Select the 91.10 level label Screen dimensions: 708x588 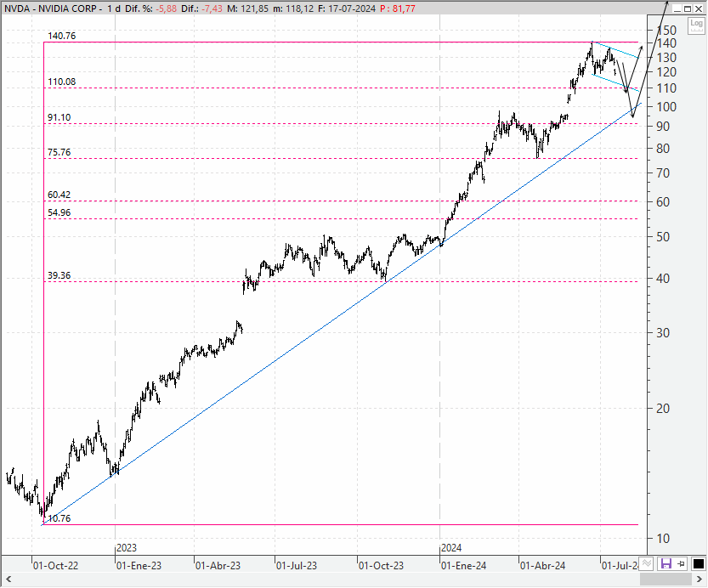pos(59,117)
